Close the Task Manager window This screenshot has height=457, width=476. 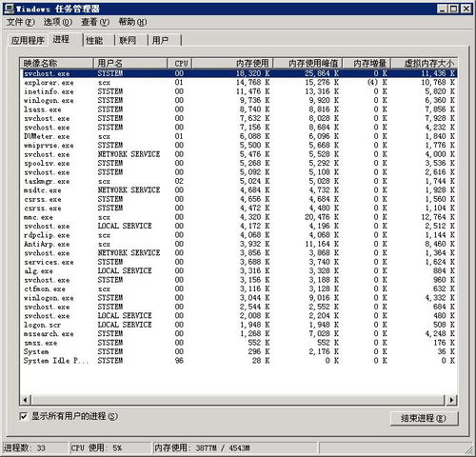coord(466,9)
